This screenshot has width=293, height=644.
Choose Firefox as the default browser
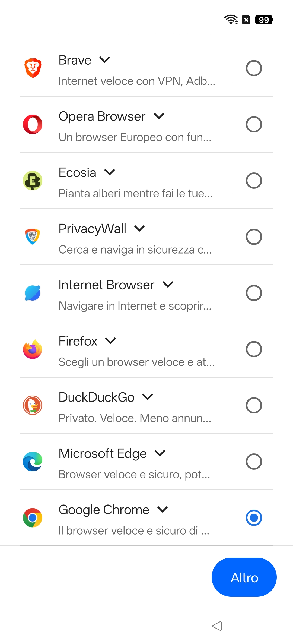click(254, 349)
